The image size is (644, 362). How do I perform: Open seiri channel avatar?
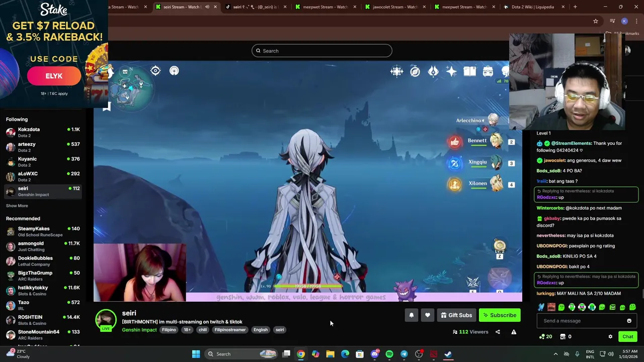tap(106, 320)
